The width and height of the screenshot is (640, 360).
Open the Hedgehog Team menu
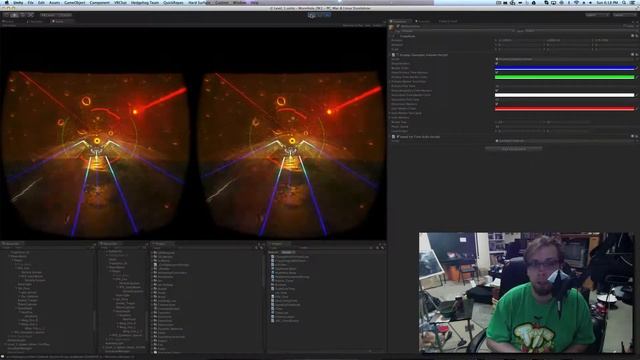click(144, 2)
